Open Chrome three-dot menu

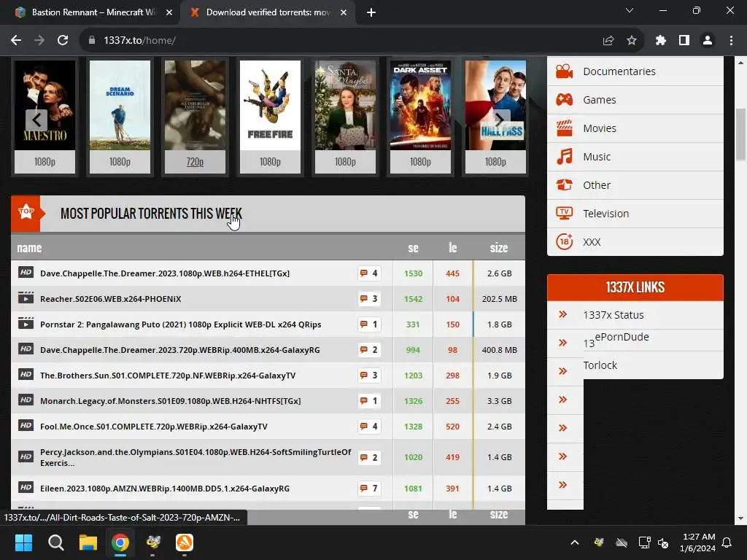pyautogui.click(x=731, y=41)
